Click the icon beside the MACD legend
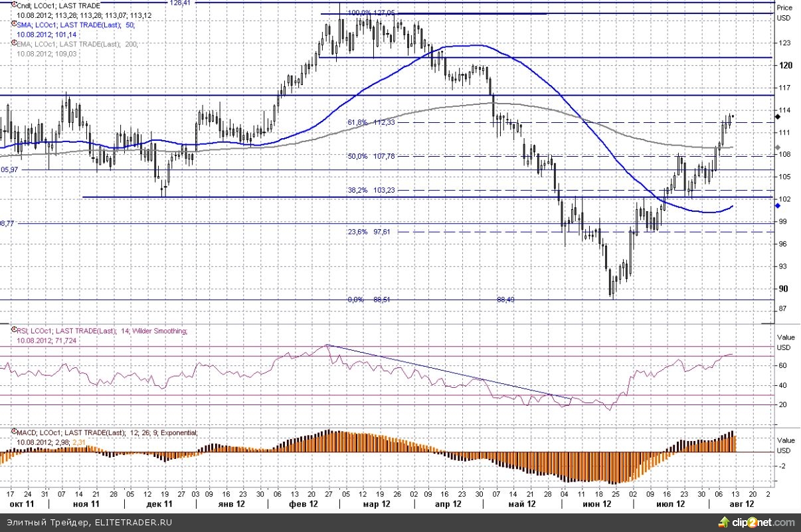 coord(13,432)
